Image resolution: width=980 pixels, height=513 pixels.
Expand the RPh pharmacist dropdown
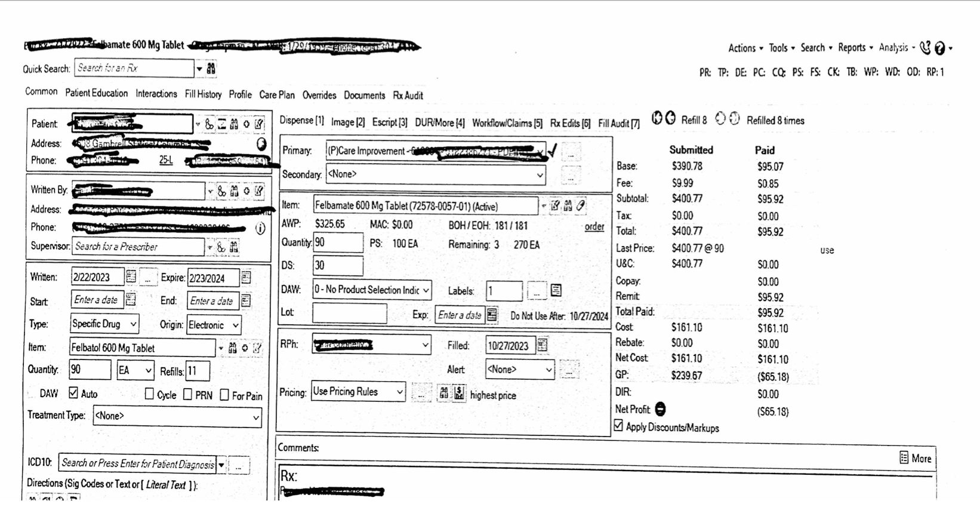click(425, 345)
